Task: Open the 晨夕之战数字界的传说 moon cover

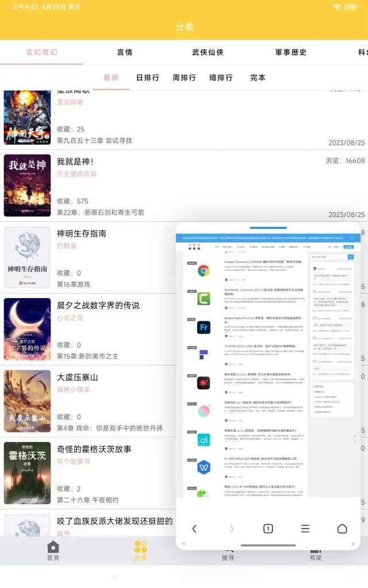Action: tap(27, 329)
